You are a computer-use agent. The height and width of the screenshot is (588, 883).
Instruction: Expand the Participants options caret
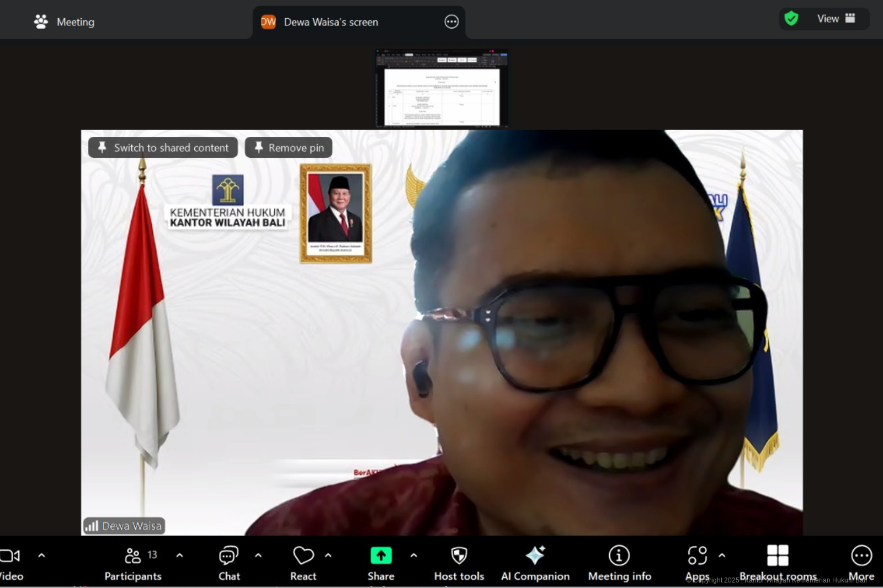coord(179,555)
